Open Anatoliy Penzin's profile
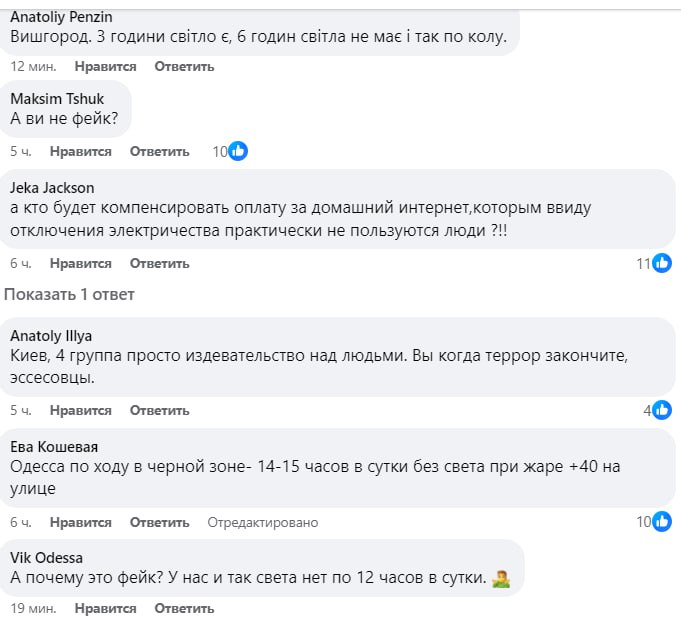The image size is (681, 624). 61,17
